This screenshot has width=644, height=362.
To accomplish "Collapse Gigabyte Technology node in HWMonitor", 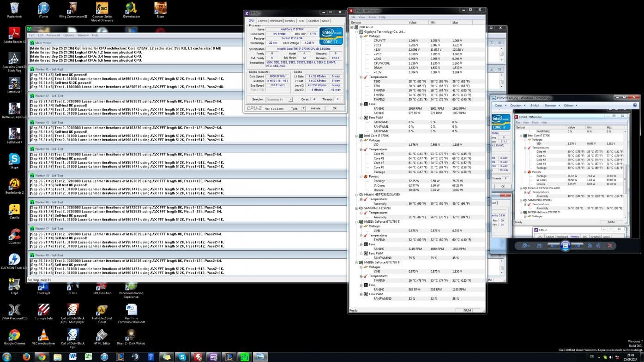I will click(357, 32).
